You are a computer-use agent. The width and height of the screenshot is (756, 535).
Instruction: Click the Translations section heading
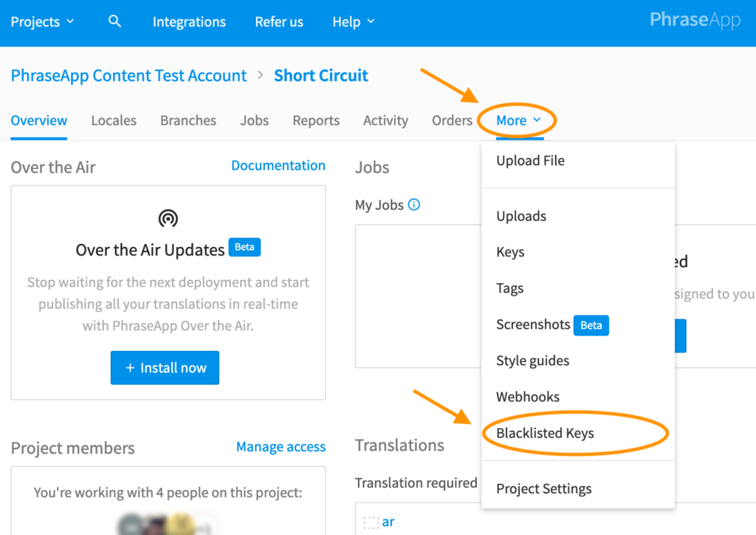[399, 446]
